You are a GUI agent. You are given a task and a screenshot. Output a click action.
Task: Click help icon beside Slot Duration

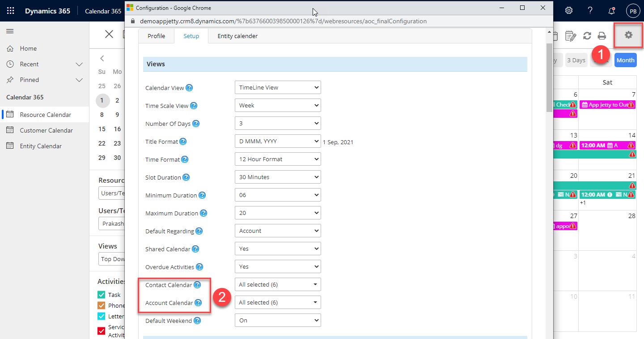point(186,177)
